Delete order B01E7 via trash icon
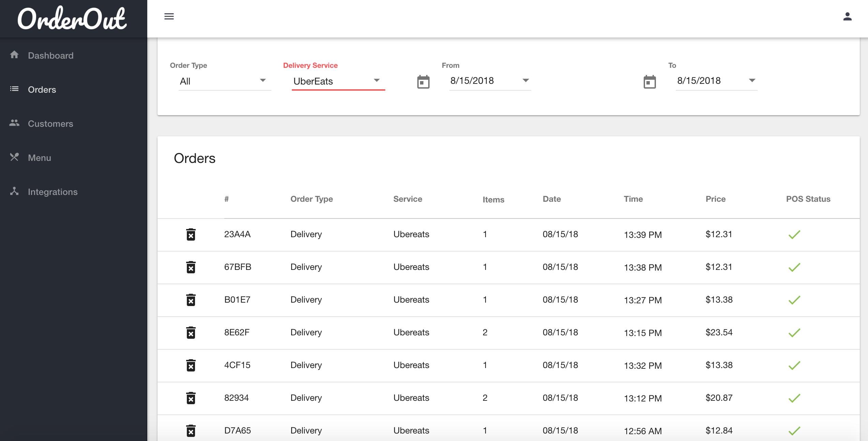 [x=191, y=300]
